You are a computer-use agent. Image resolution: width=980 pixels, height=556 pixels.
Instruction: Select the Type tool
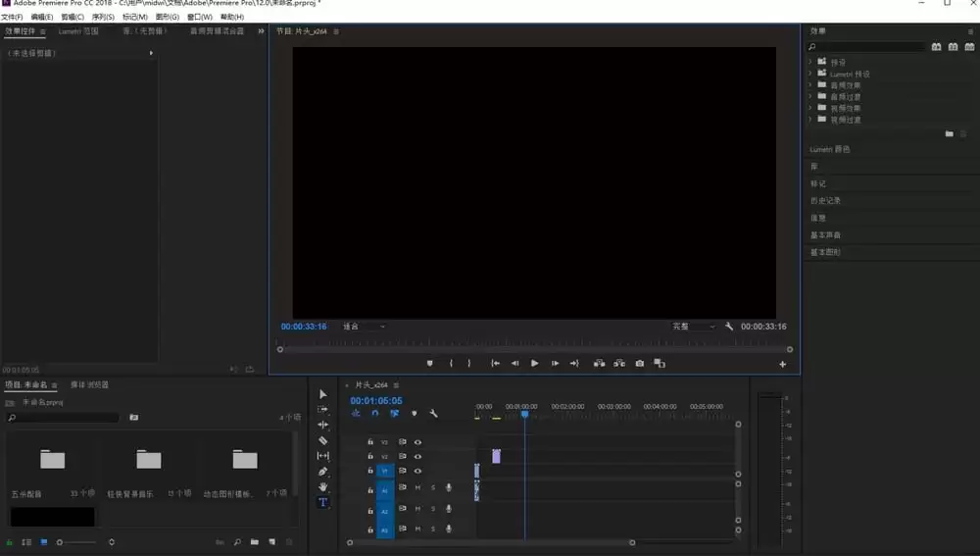[x=323, y=502]
